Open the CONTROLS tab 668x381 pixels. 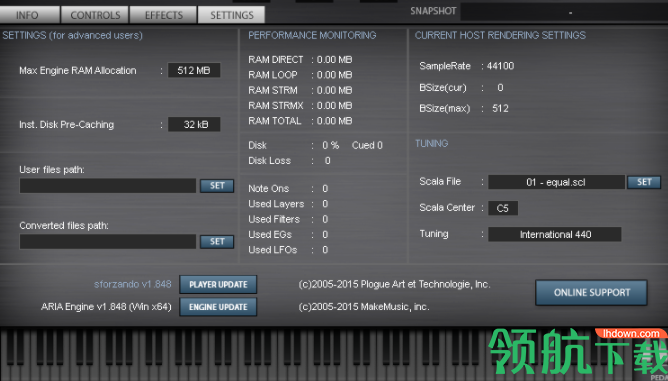click(95, 15)
